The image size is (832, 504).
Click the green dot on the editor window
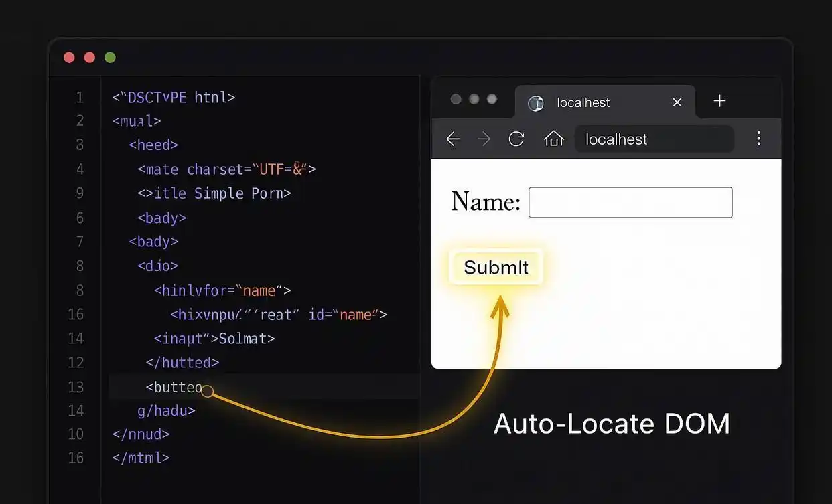coord(110,58)
